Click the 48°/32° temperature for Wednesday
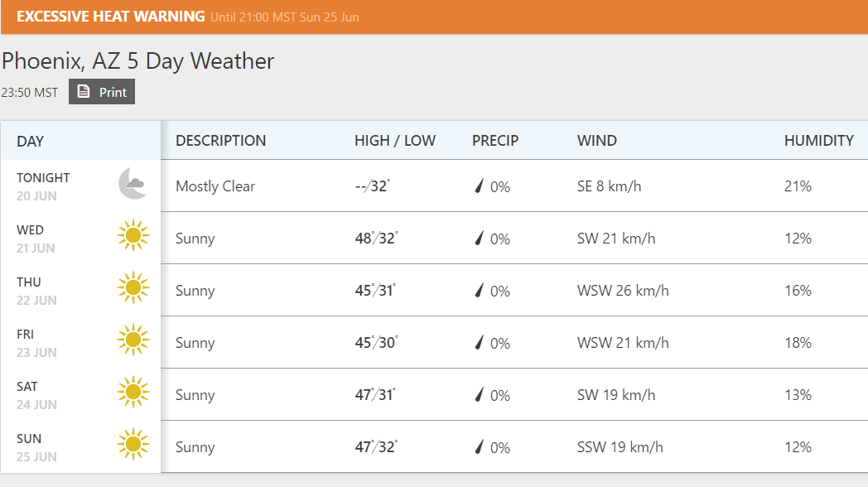This screenshot has height=487, width=868. click(x=376, y=239)
